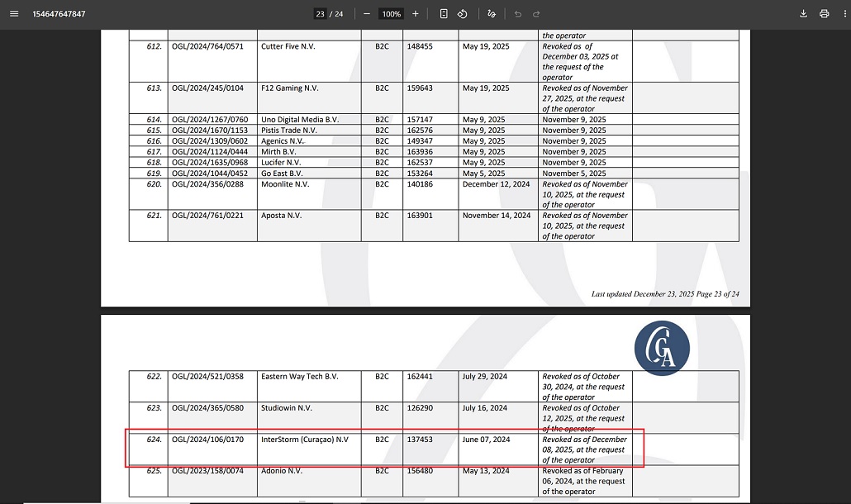This screenshot has width=851, height=504.
Task: Click the 'Last updated December 23, 2025' footer
Action: [665, 294]
